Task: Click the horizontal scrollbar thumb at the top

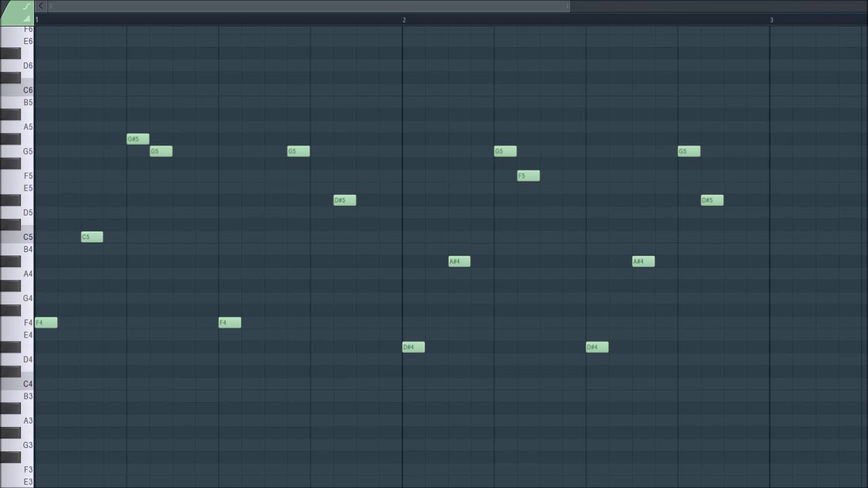Action: tap(309, 6)
